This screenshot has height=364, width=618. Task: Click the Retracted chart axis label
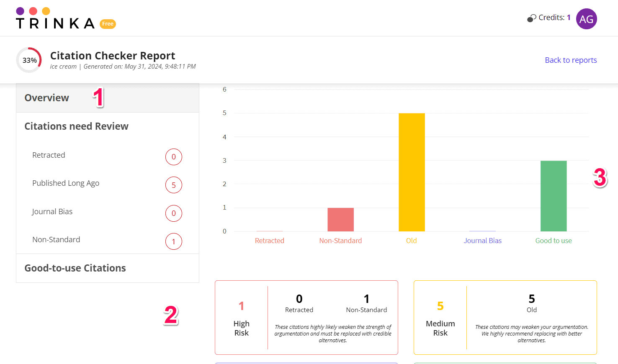(270, 241)
